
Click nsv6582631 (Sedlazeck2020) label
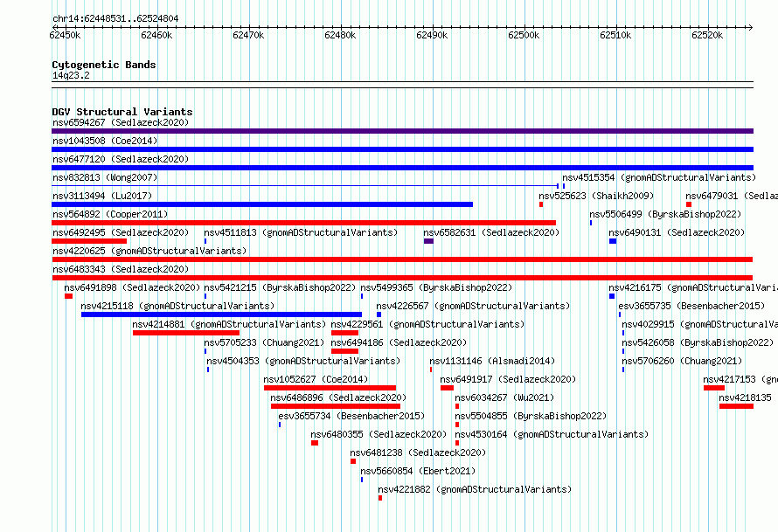(x=491, y=232)
